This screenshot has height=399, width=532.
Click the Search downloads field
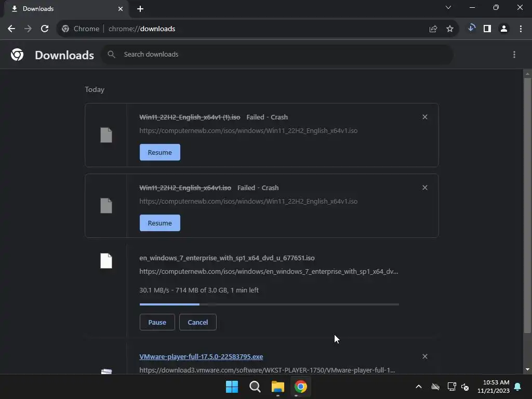(x=277, y=54)
